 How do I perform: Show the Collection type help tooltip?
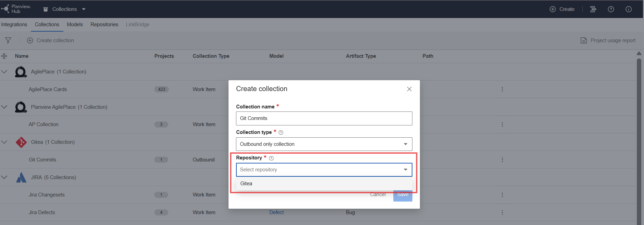pyautogui.click(x=281, y=133)
